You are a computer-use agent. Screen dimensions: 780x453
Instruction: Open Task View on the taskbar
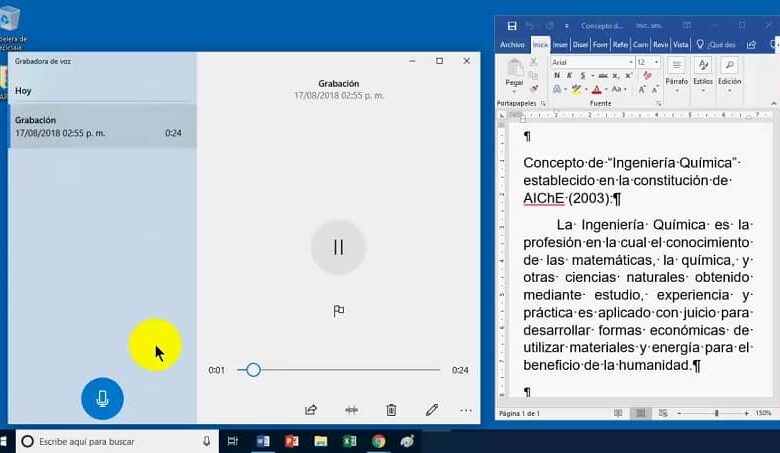point(233,441)
